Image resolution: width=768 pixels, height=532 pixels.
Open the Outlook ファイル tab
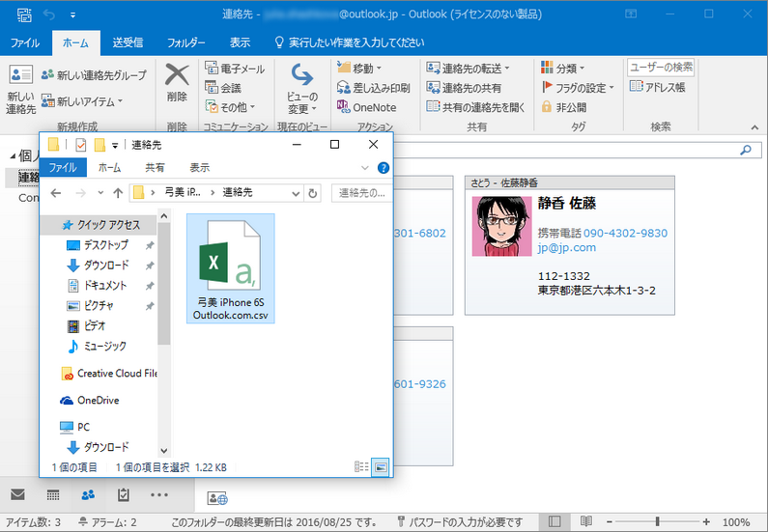25,42
